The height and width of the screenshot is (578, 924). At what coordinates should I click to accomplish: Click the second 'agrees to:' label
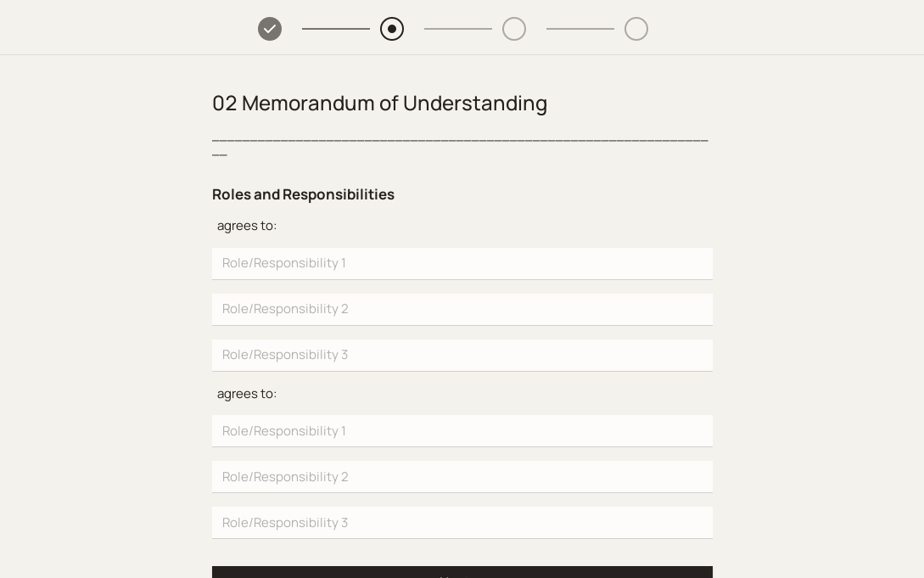click(247, 394)
